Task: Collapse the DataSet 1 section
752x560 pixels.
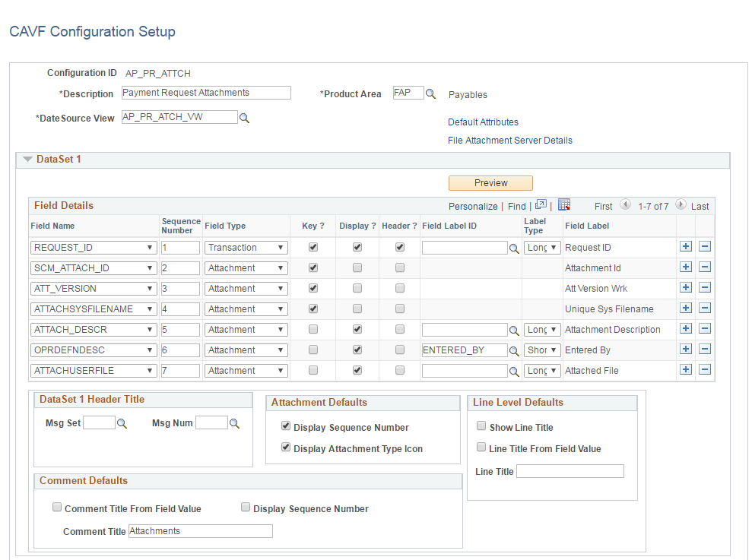Action: coord(28,159)
